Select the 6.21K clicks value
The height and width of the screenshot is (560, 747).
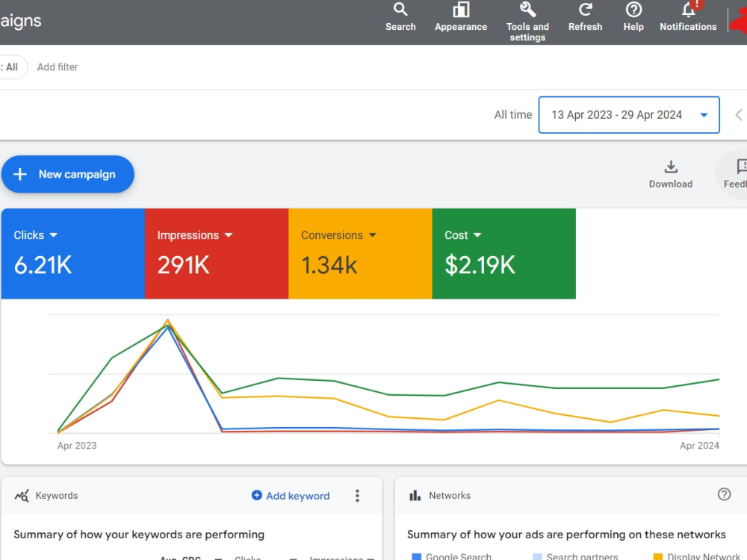[x=43, y=265]
